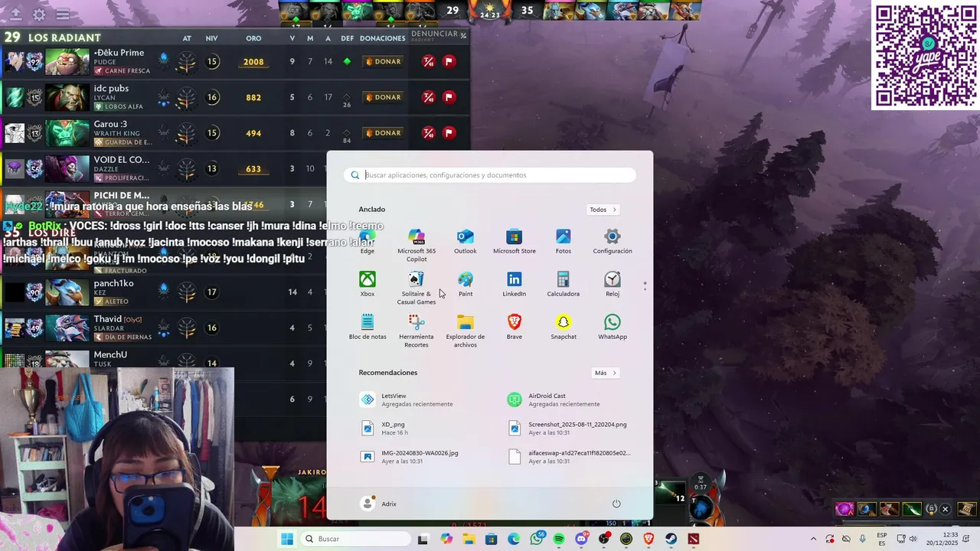Image resolution: width=980 pixels, height=551 pixels.
Task: Click the taskbar Buscar search box
Action: point(354,539)
